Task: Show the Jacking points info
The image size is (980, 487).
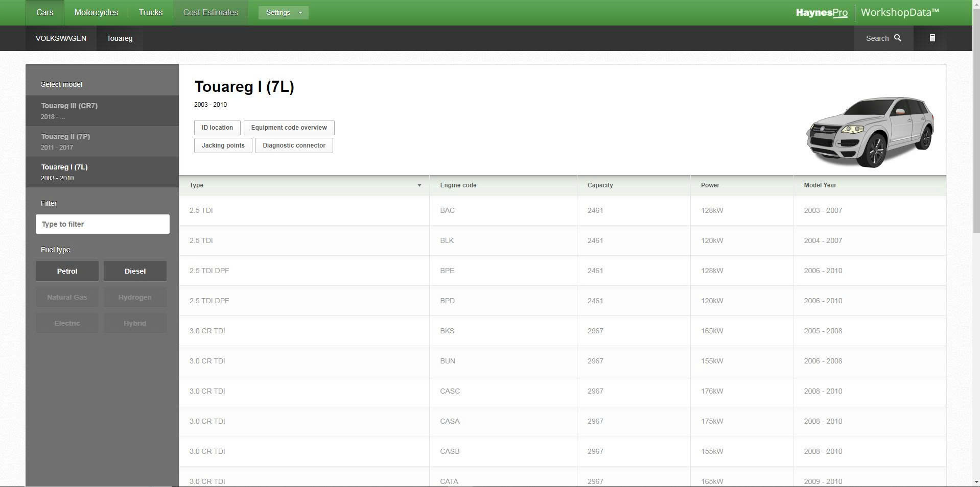Action: (x=223, y=145)
